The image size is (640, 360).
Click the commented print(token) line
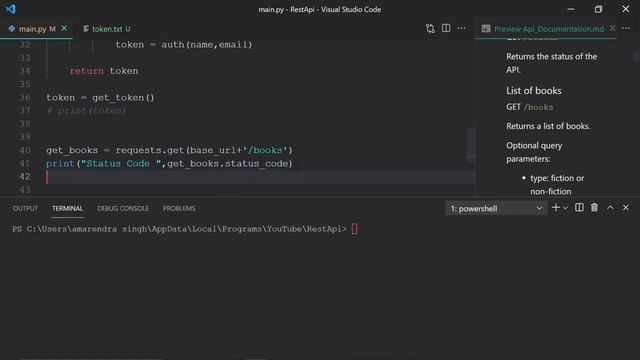click(x=86, y=111)
